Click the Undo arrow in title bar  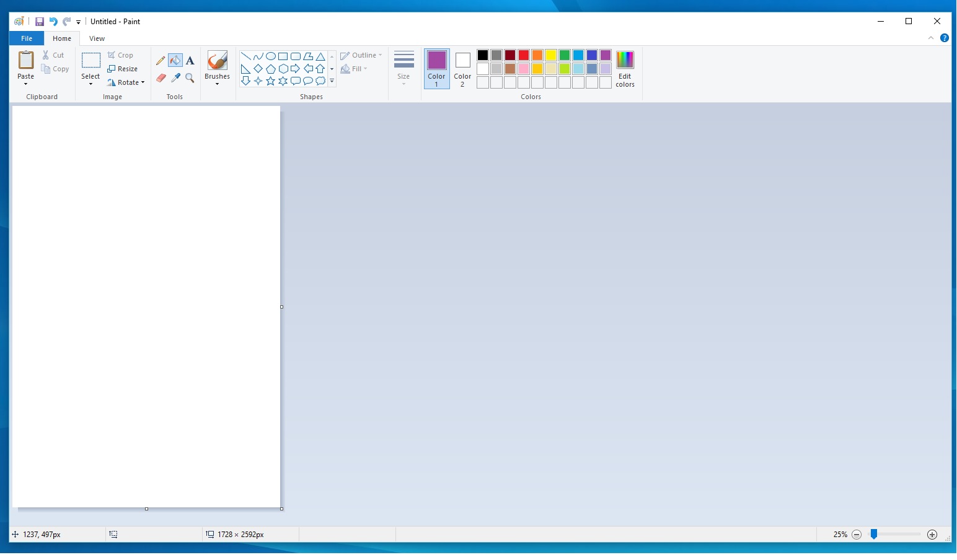[53, 22]
